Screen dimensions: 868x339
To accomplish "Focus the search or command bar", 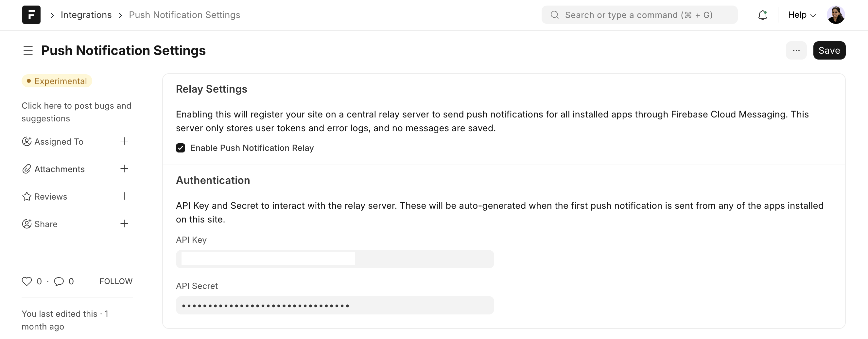I will point(639,15).
